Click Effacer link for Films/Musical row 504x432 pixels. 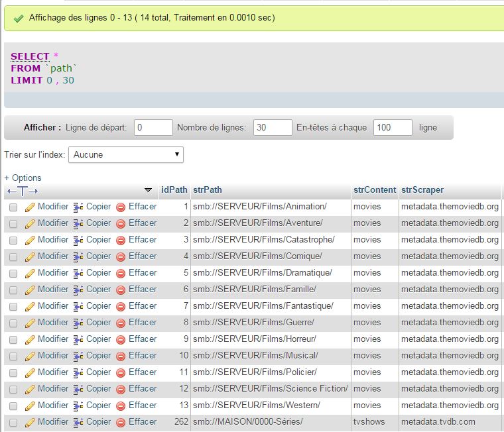[x=143, y=355]
